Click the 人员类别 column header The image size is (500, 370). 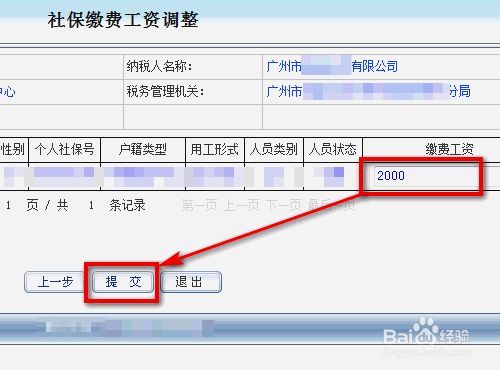(x=274, y=149)
